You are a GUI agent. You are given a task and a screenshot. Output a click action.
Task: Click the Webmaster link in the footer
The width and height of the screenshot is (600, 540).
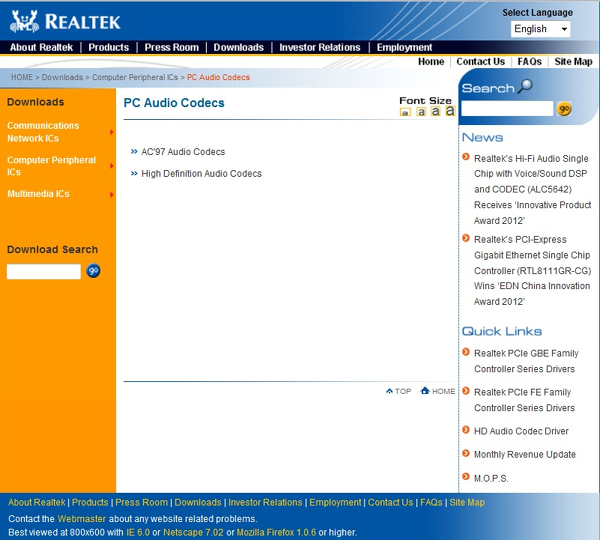[x=82, y=519]
